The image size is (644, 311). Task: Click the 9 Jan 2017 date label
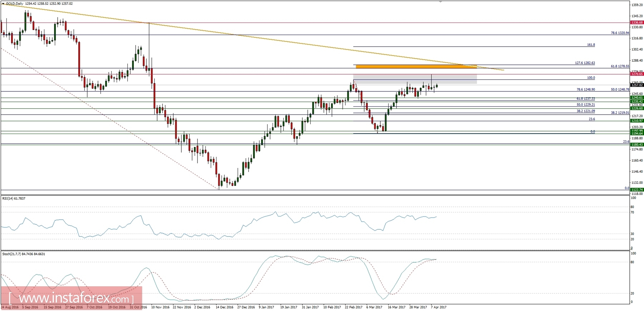267,307
